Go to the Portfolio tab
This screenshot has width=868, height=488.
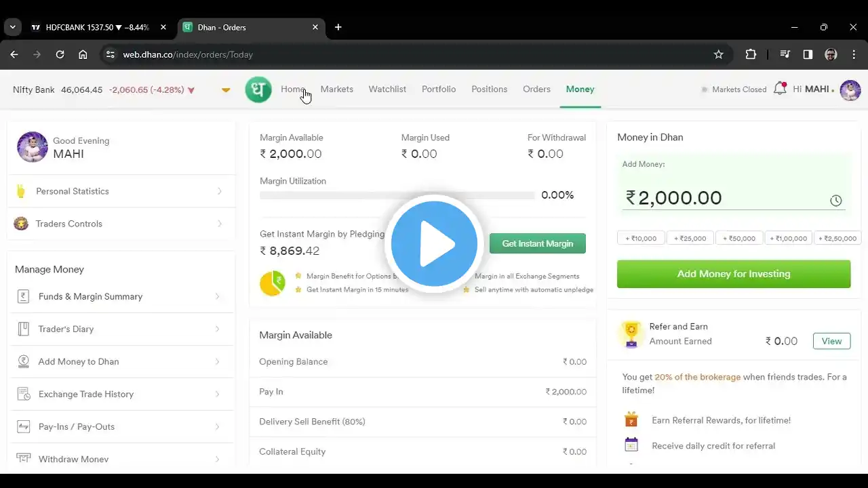coord(439,89)
